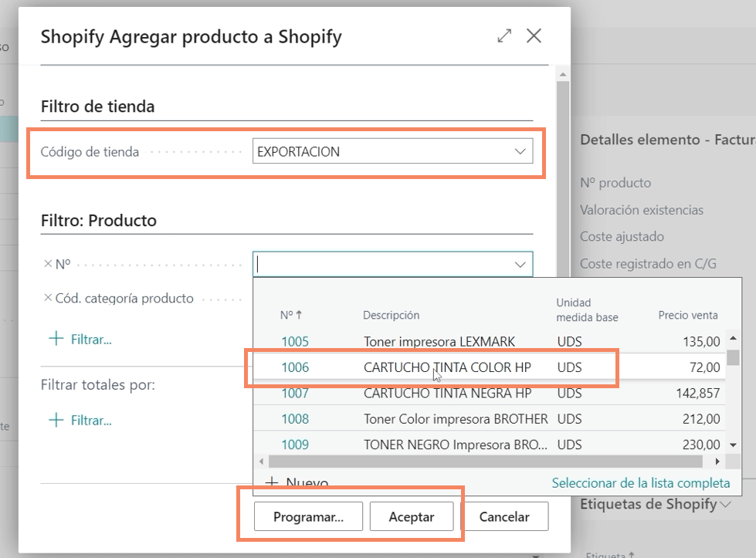This screenshot has width=756, height=558.
Task: Click the sort arrow on Nº column header
Action: (300, 315)
